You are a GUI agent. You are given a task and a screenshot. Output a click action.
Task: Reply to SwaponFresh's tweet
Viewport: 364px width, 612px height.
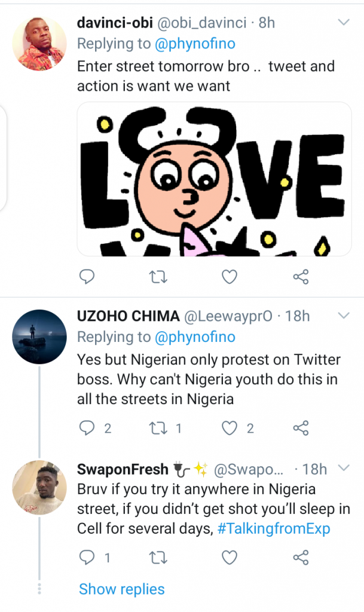[87, 558]
